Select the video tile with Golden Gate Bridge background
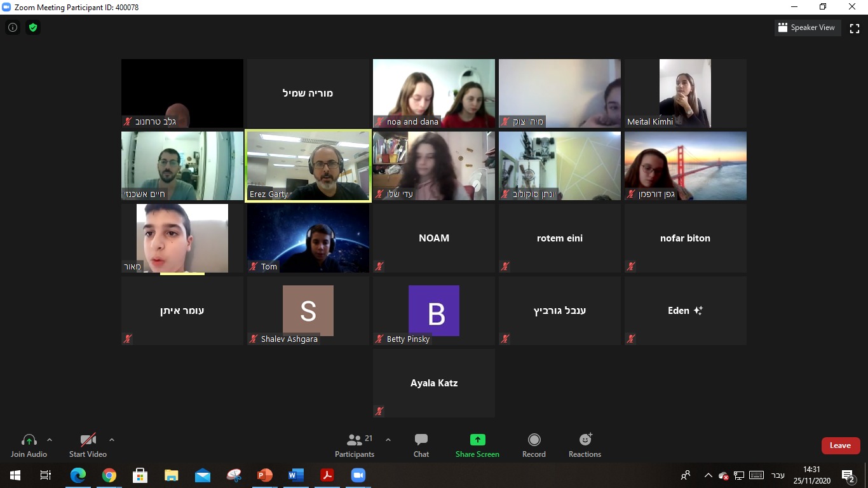Image resolution: width=868 pixels, height=488 pixels. (686, 166)
